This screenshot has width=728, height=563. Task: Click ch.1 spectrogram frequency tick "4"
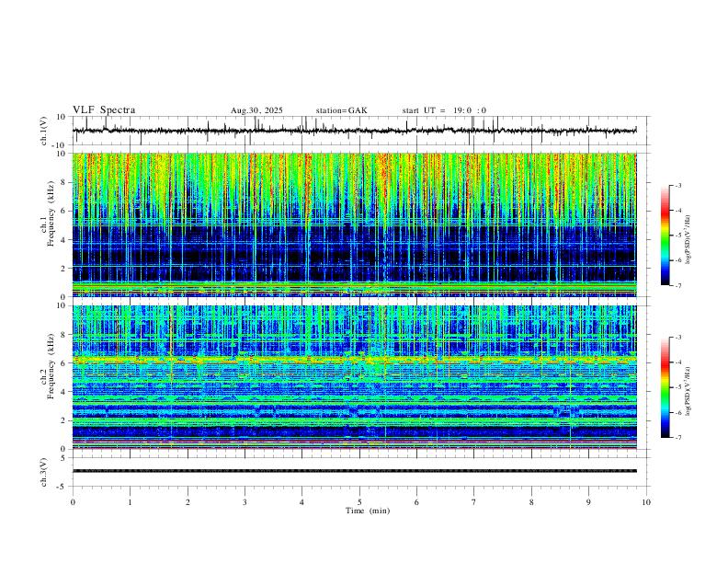(x=63, y=240)
